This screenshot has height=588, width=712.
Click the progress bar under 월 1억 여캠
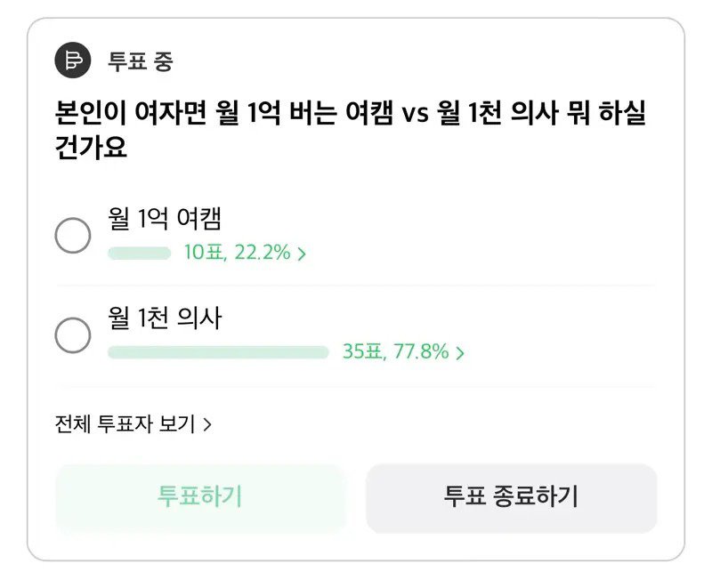(x=138, y=254)
